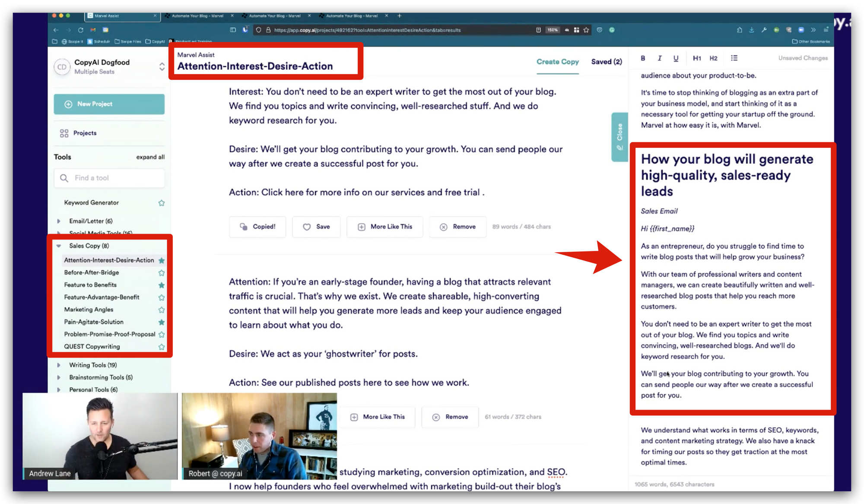864x504 pixels.
Task: Open a new browser tab
Action: point(399,16)
